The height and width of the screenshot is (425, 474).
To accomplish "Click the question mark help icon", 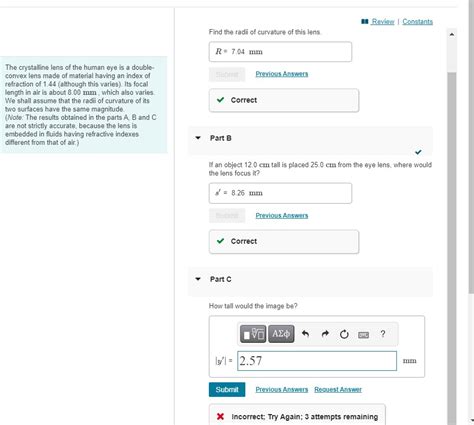I will pos(383,334).
